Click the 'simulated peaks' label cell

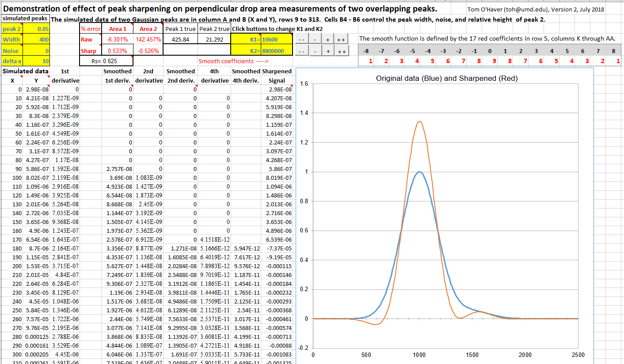tap(26, 19)
